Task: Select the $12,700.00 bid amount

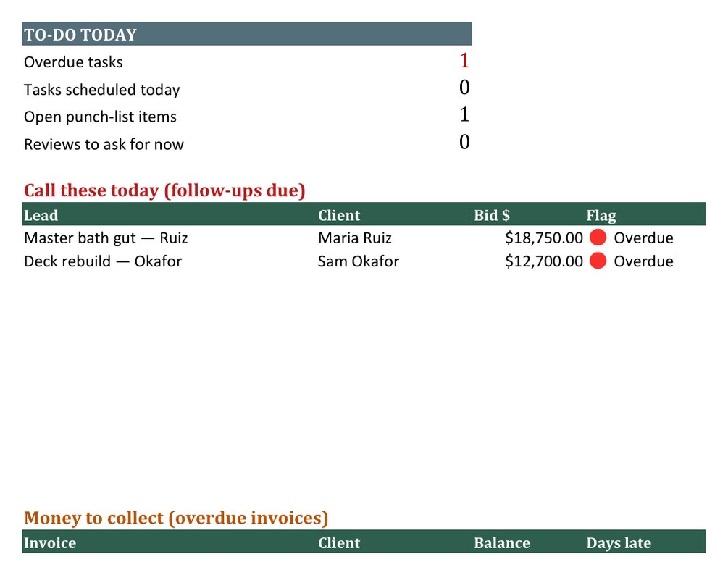Action: tap(544, 261)
